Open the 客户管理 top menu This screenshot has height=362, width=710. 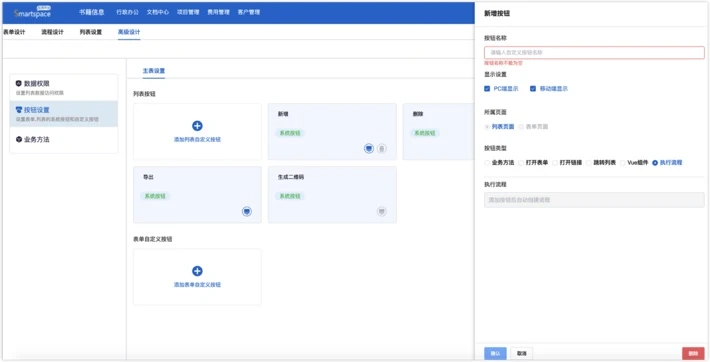(249, 12)
